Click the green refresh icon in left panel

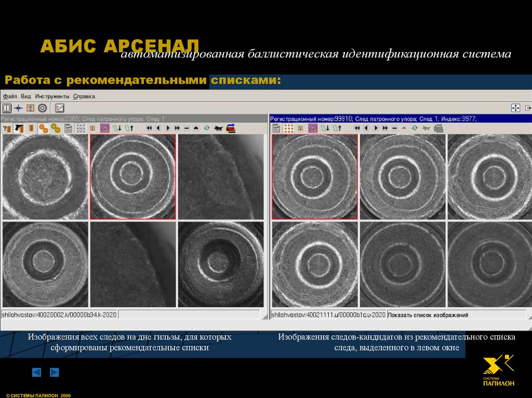(x=206, y=128)
